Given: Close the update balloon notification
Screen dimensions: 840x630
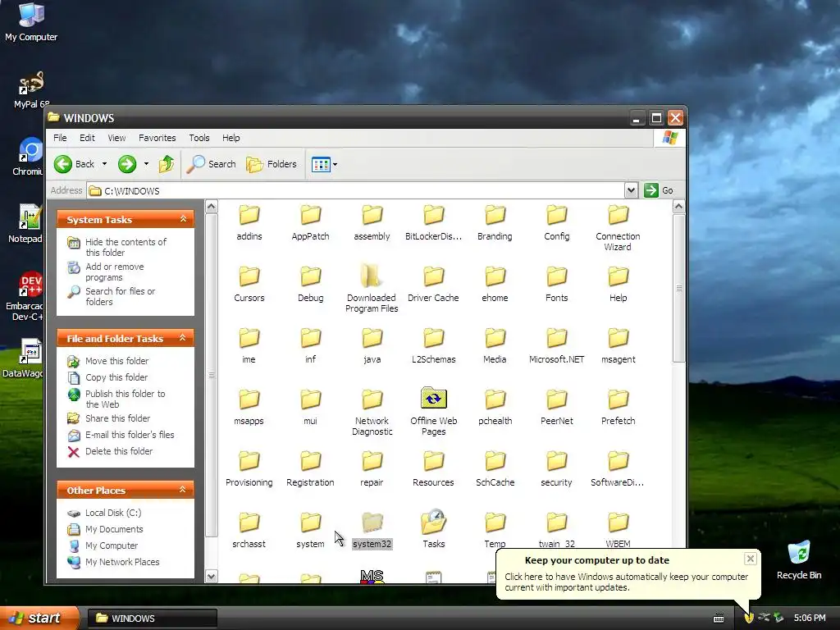Looking at the screenshot, I should click(x=750, y=559).
